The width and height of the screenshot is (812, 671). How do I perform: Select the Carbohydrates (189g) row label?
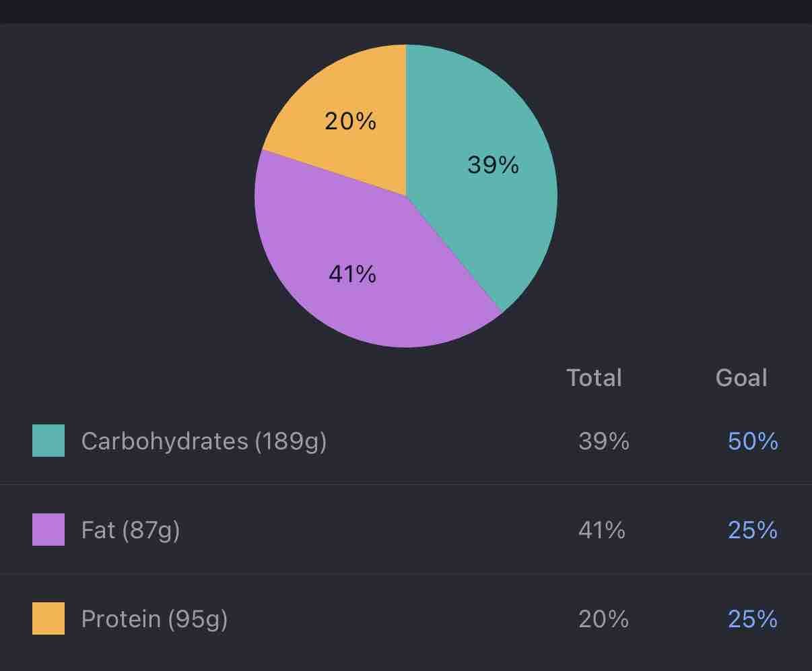tap(203, 441)
